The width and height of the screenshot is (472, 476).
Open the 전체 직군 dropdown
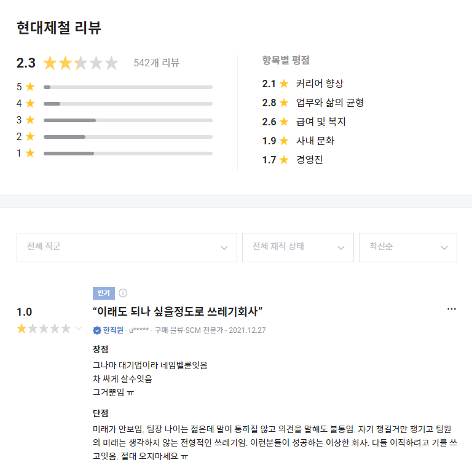(127, 248)
